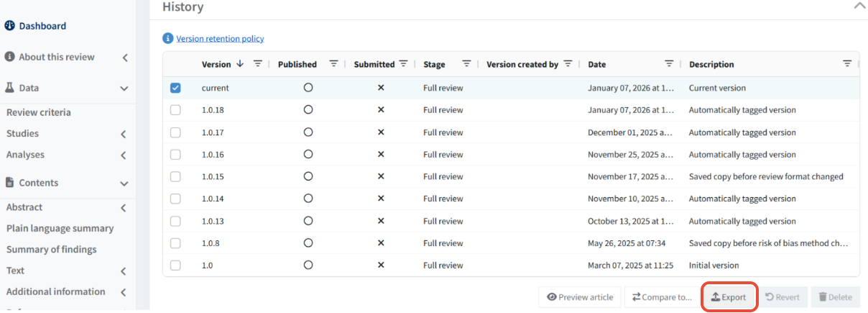Tick the checkbox for version 1.0.8
Screen dimensions: 868x313
coord(175,243)
